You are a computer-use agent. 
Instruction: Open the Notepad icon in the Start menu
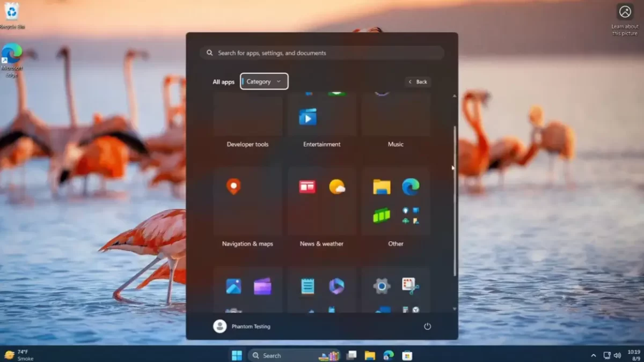click(x=308, y=287)
